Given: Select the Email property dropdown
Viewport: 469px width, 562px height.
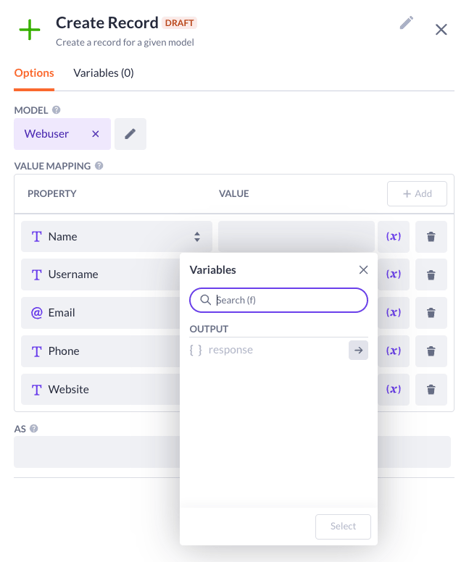Looking at the screenshot, I should tap(100, 313).
